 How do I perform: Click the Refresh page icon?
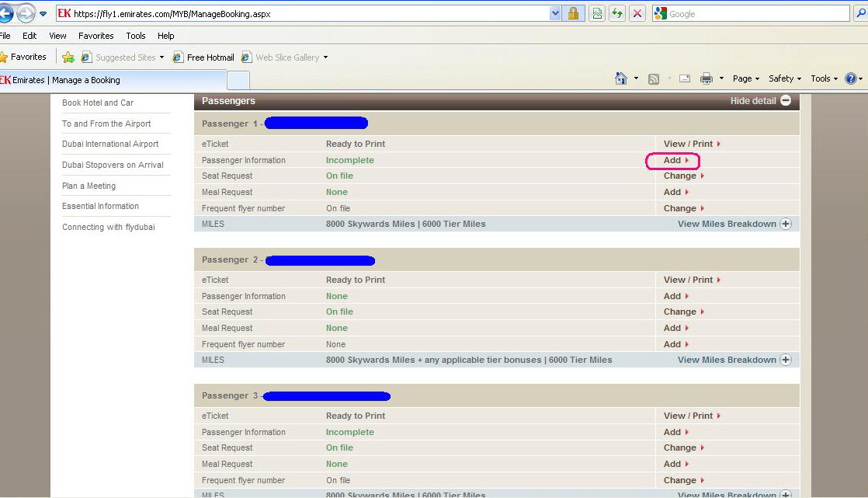[616, 14]
